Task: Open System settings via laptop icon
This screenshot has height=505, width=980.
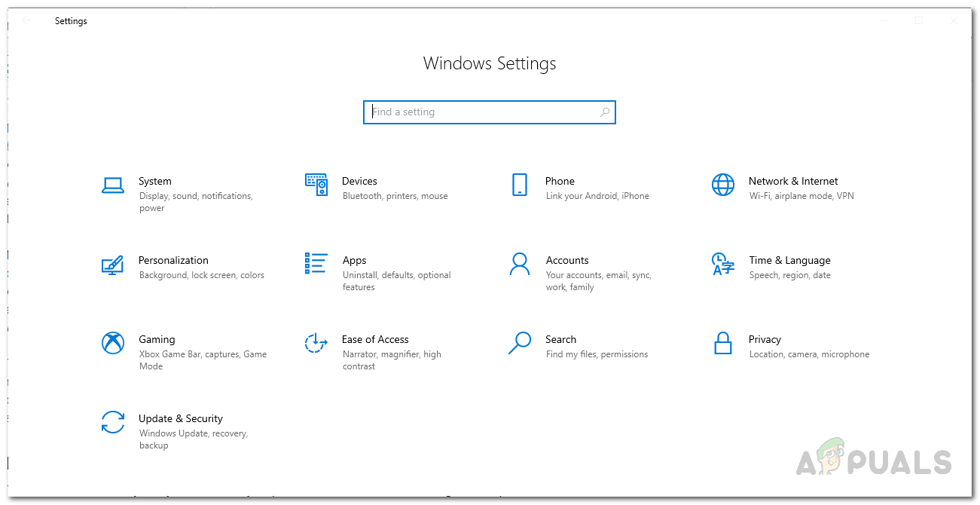Action: coord(113,185)
